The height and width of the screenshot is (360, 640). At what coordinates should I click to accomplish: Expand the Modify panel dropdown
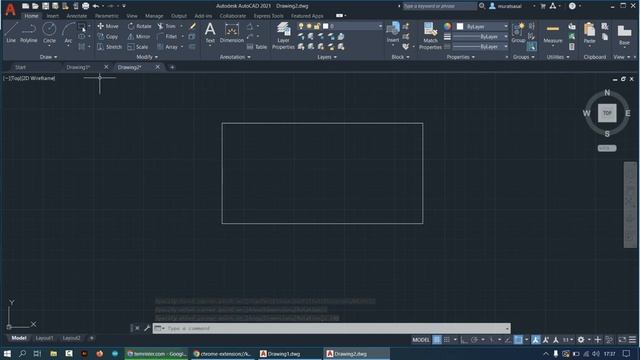coord(147,57)
